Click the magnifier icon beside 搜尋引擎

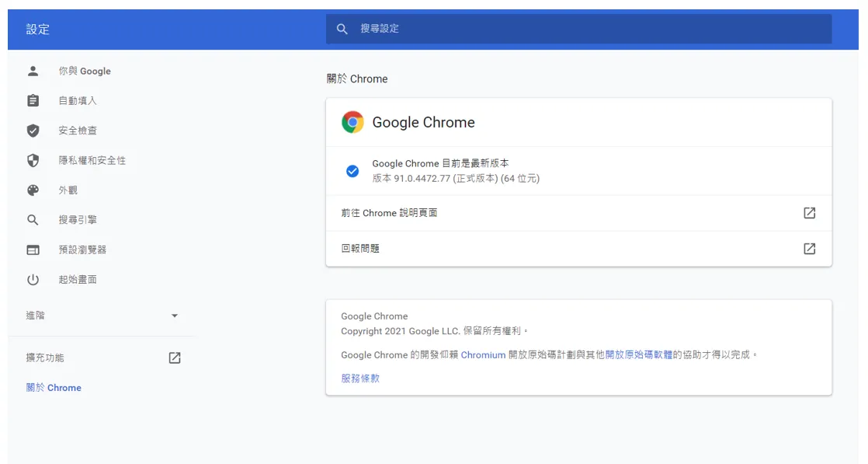pyautogui.click(x=33, y=220)
